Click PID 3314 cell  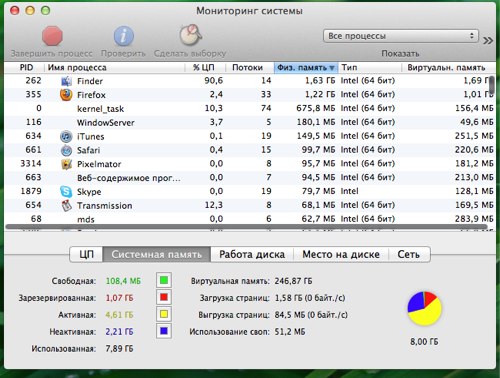click(x=31, y=164)
